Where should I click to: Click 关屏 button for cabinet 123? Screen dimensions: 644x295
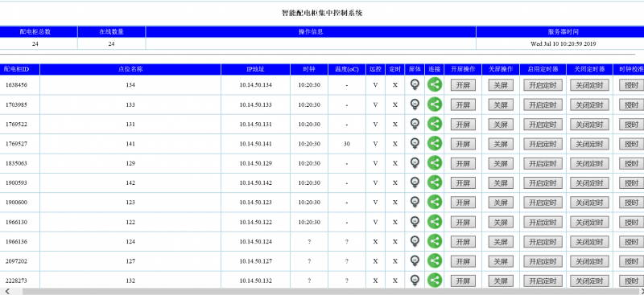(x=501, y=203)
